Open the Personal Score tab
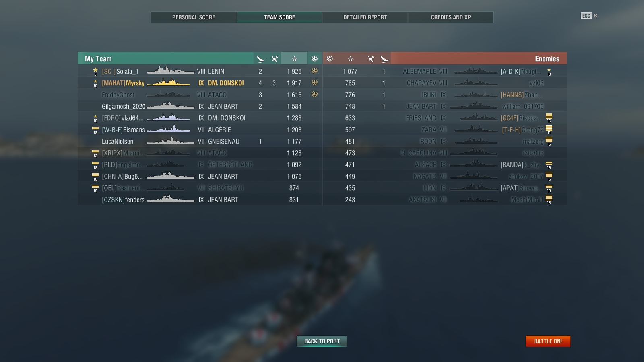644x362 pixels. [194, 17]
